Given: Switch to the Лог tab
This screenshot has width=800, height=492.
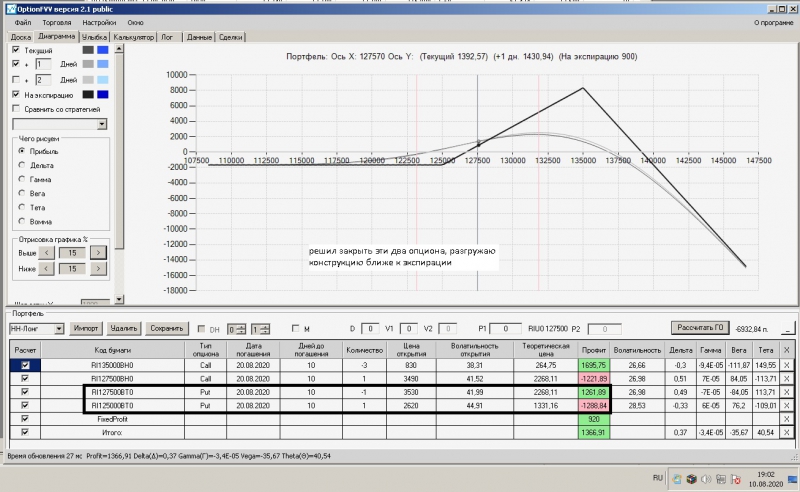Looking at the screenshot, I should click(x=167, y=37).
